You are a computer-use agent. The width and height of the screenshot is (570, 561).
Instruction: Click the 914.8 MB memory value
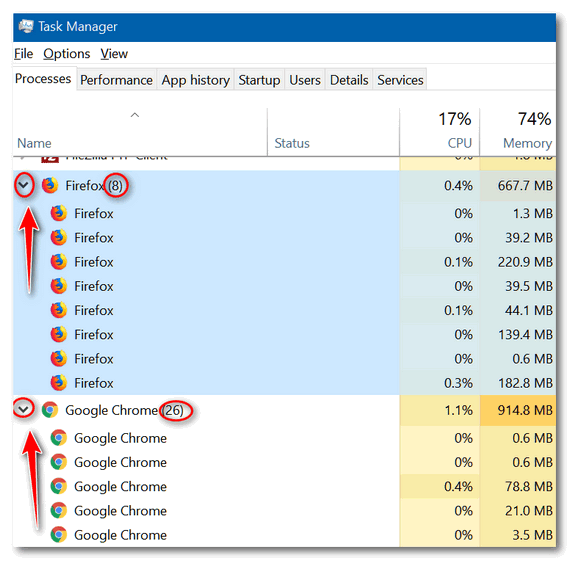525,410
